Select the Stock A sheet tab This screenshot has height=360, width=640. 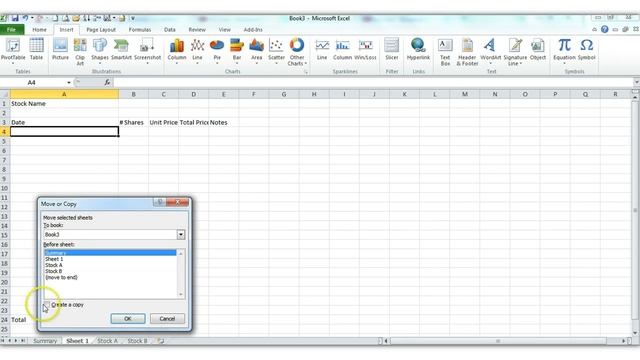click(x=107, y=341)
